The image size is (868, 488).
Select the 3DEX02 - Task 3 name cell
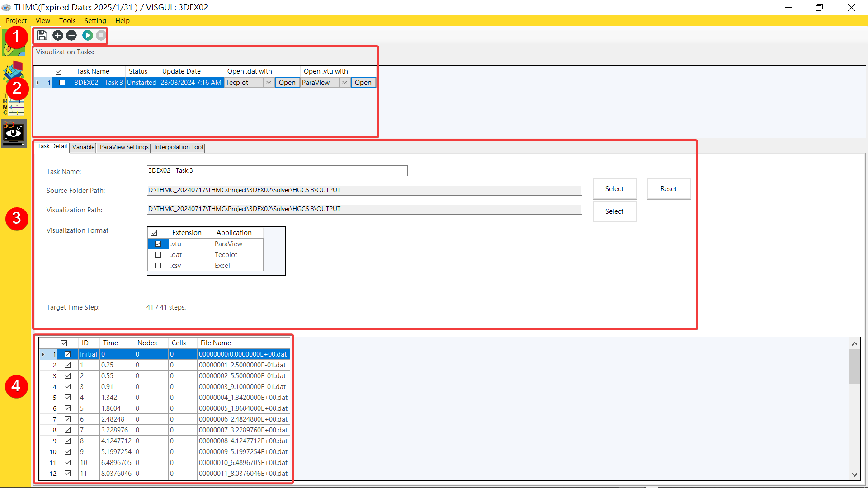click(99, 83)
